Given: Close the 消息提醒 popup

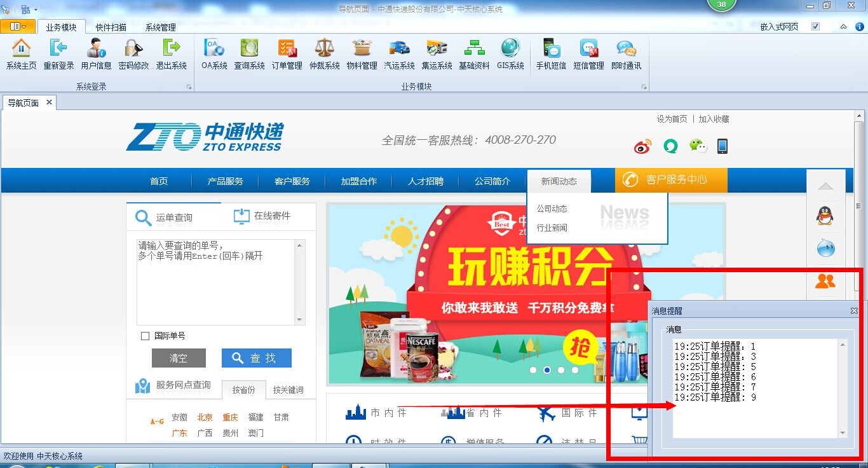Looking at the screenshot, I should [854, 311].
